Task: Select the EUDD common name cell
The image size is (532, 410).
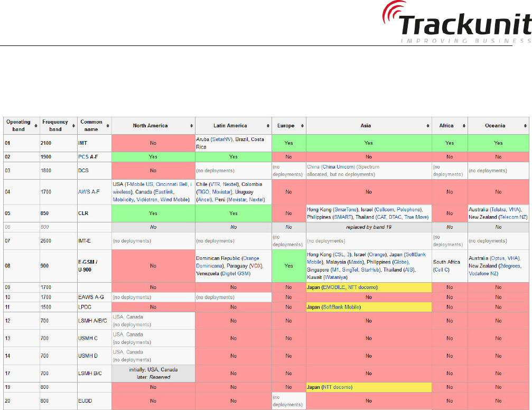Action: click(95, 400)
